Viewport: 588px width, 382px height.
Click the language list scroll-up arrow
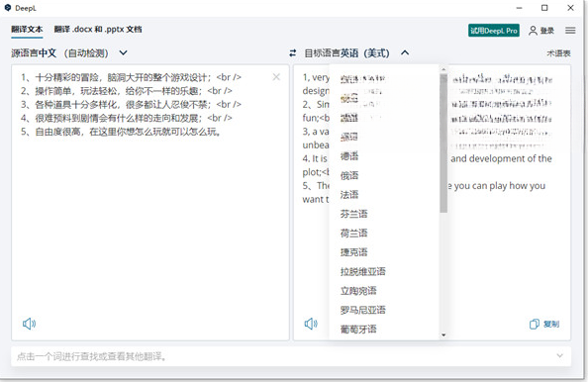click(x=443, y=69)
